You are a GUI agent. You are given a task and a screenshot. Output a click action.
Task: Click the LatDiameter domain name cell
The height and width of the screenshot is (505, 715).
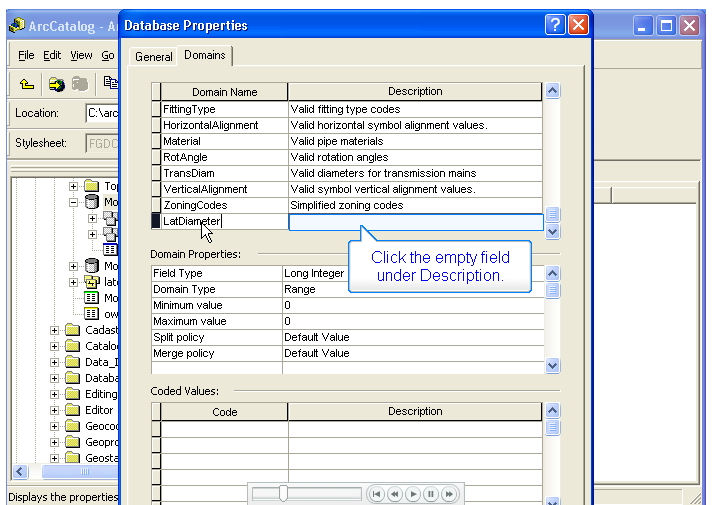(x=224, y=221)
